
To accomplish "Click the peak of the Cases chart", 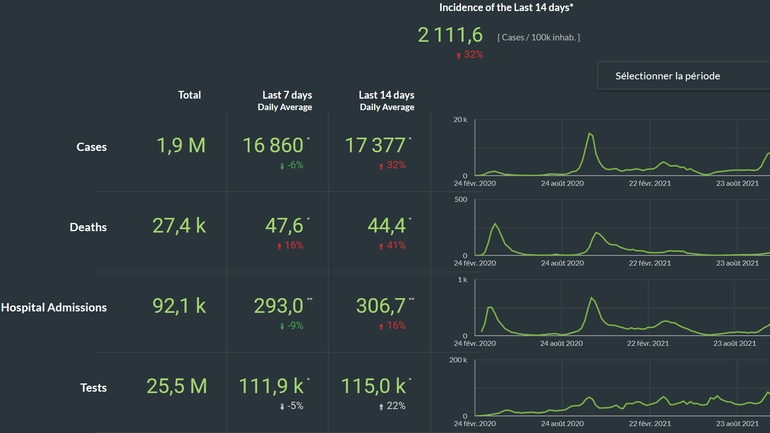I will pyautogui.click(x=590, y=134).
